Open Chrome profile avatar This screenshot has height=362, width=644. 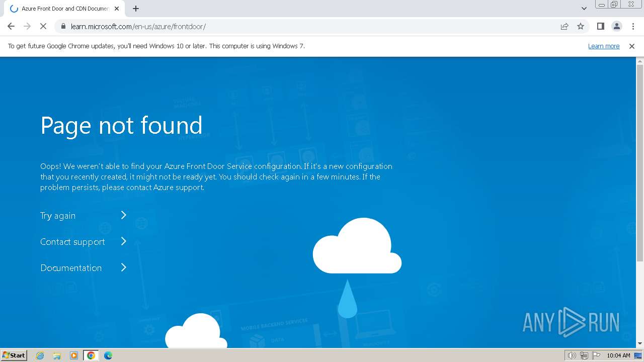point(616,26)
